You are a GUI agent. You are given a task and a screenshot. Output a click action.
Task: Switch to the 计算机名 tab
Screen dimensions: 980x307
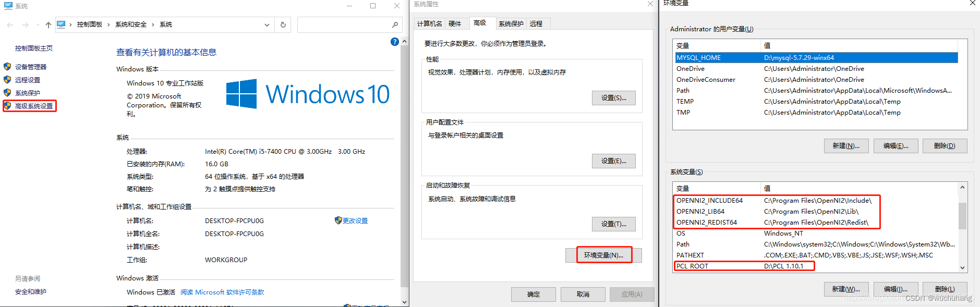click(430, 23)
